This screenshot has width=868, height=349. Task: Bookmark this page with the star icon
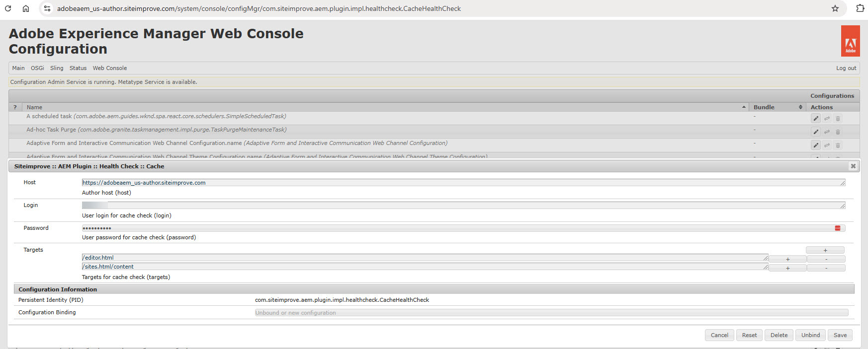point(835,8)
